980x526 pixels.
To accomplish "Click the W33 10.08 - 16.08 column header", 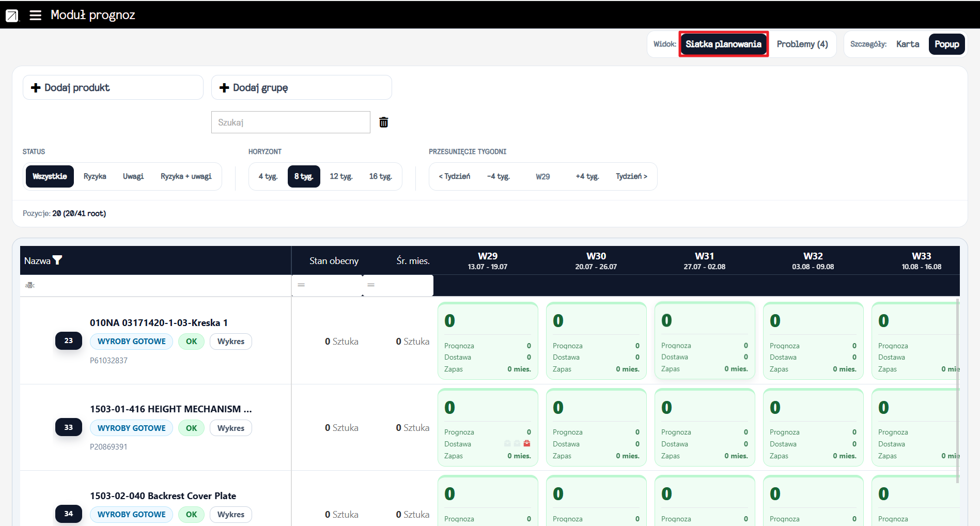I will tap(922, 261).
